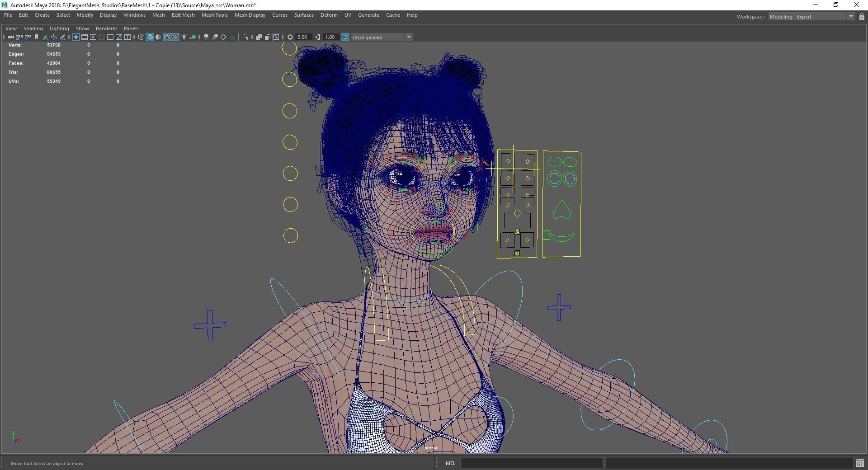Click the XRay display icon
The width and height of the screenshot is (868, 470).
pyautogui.click(x=259, y=37)
